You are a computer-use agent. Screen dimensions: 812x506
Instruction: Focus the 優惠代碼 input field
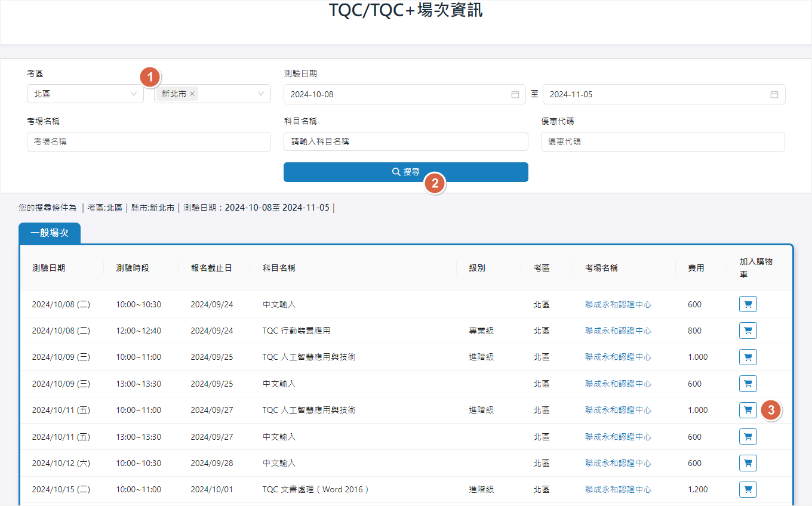pyautogui.click(x=663, y=141)
